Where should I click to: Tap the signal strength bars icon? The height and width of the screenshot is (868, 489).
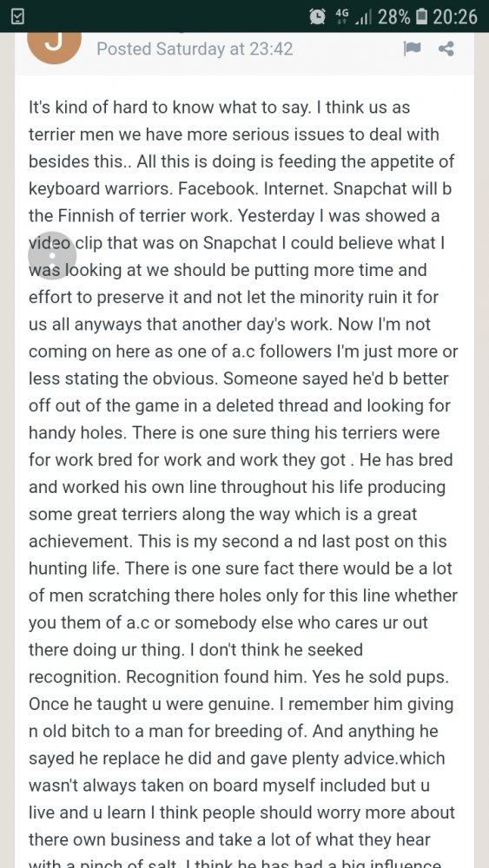click(362, 17)
